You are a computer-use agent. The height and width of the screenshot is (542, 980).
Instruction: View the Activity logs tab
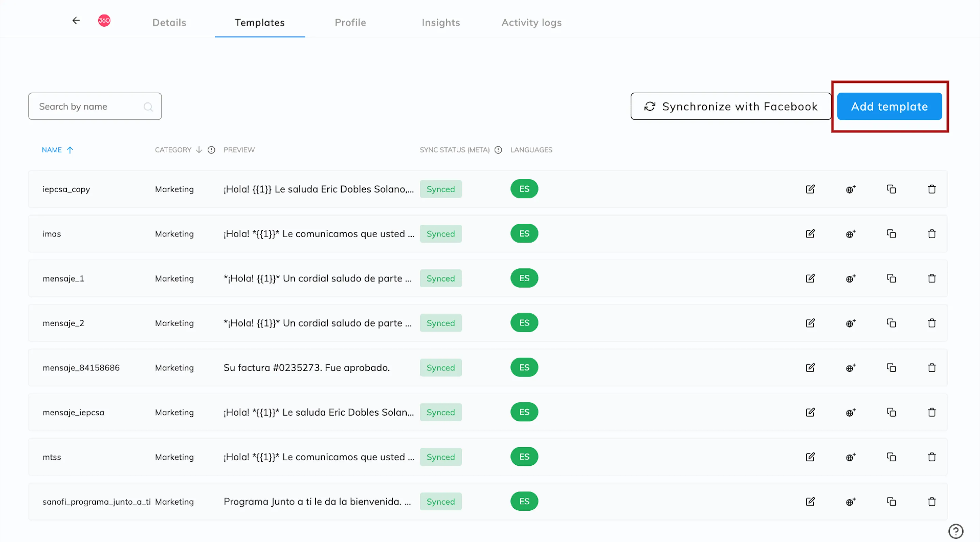(532, 22)
